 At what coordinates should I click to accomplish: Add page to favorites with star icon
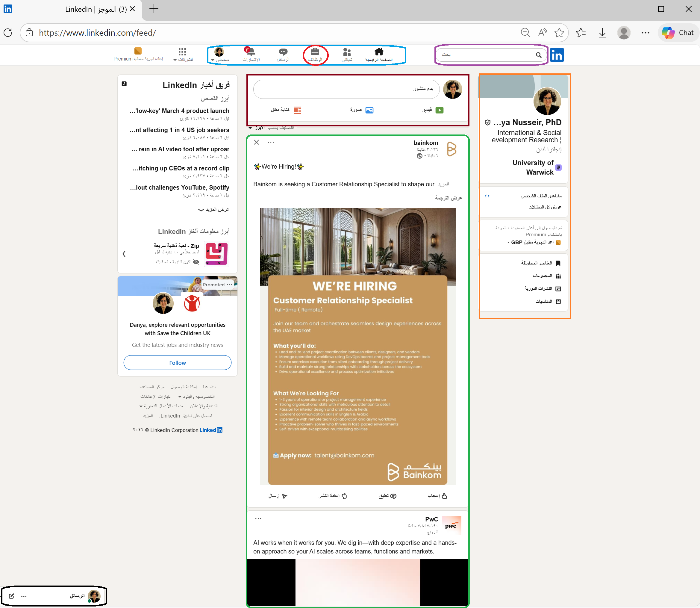pyautogui.click(x=559, y=33)
